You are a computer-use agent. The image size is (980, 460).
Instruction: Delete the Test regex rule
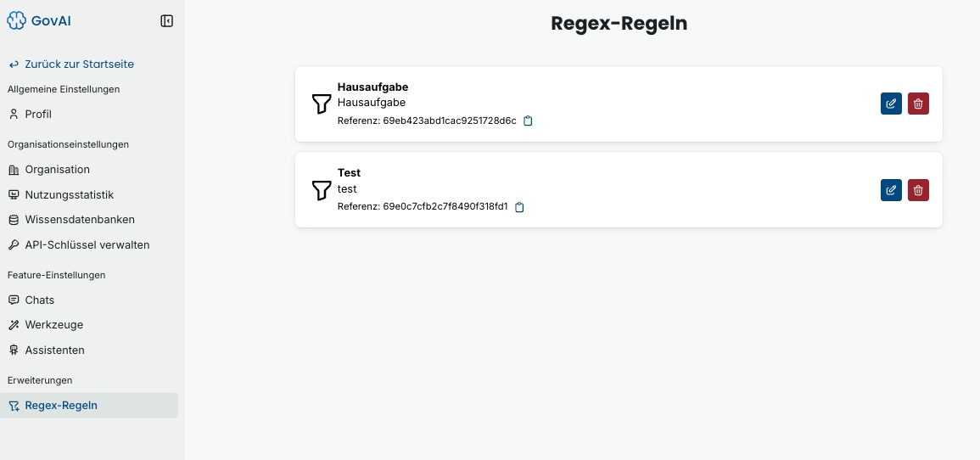(918, 190)
